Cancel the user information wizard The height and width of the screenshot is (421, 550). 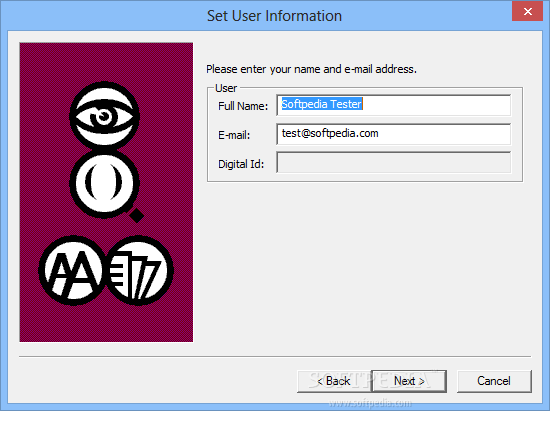pyautogui.click(x=494, y=381)
